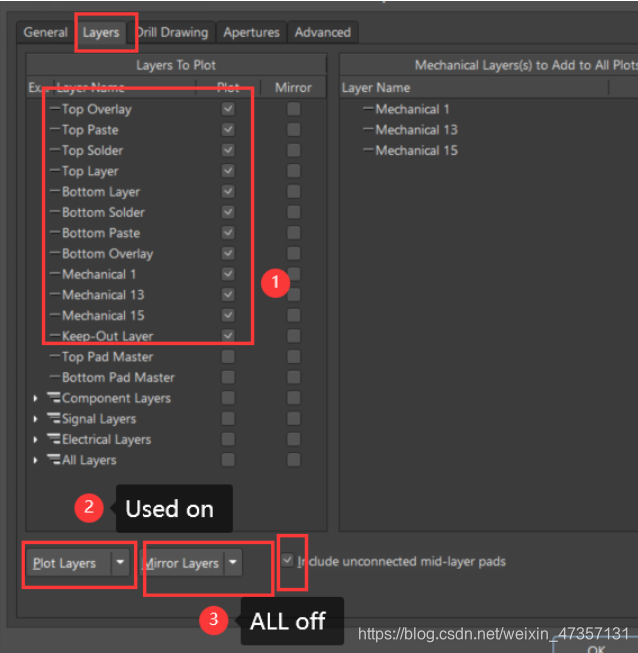This screenshot has width=638, height=653.
Task: Check Plot for Top Pad Master
Action: click(228, 356)
